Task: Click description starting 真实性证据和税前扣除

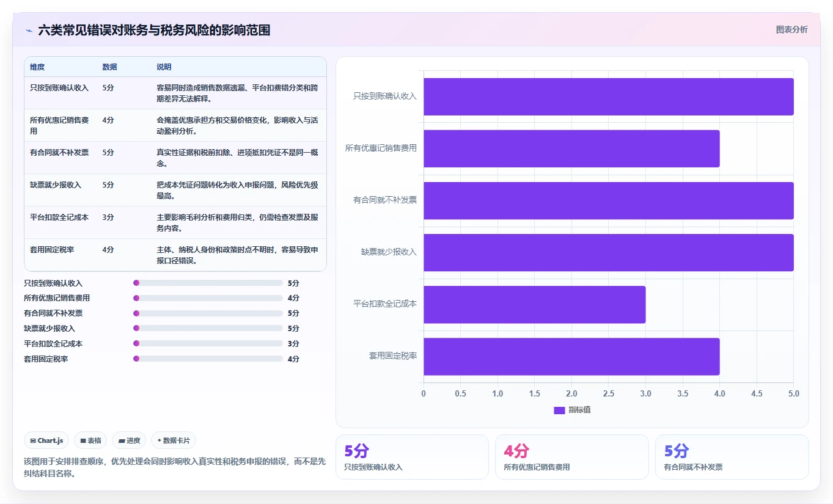Action: coord(237,158)
